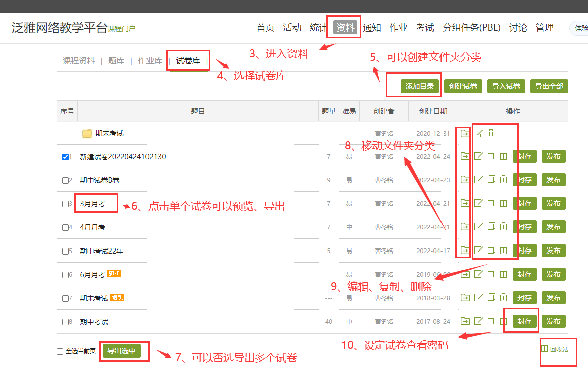Move 期中试卷B卷 to a folder
The image size is (588, 375).
click(x=465, y=179)
